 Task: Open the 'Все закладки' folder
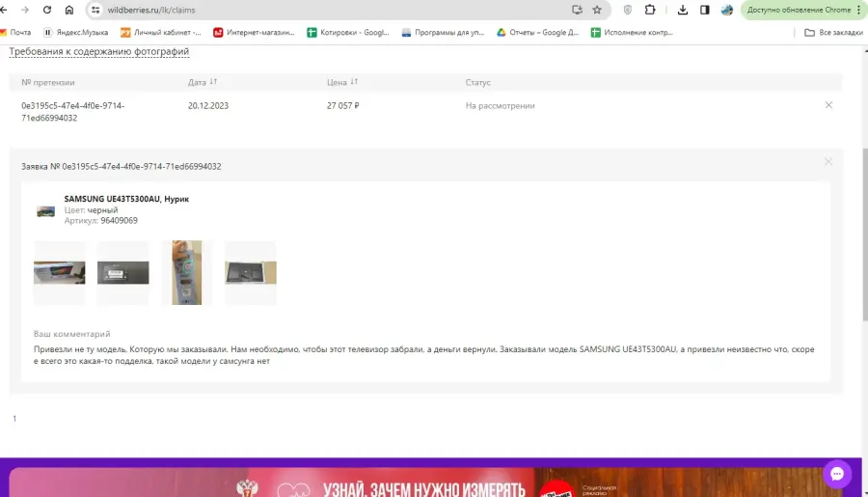833,33
